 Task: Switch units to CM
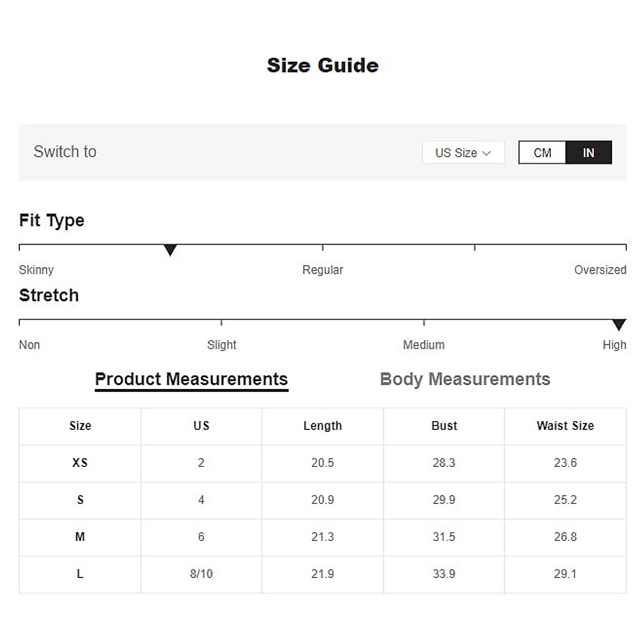point(543,153)
